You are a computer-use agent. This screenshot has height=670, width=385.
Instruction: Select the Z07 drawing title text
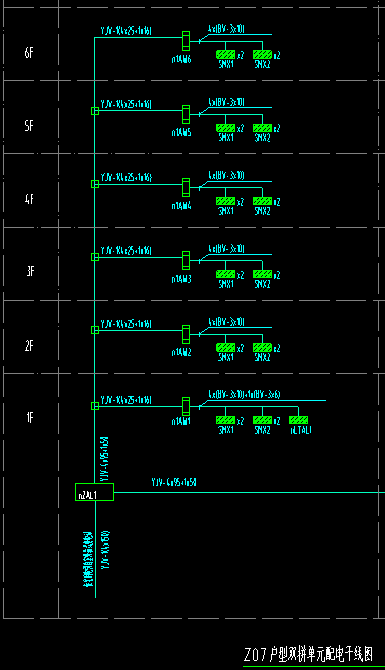click(309, 654)
